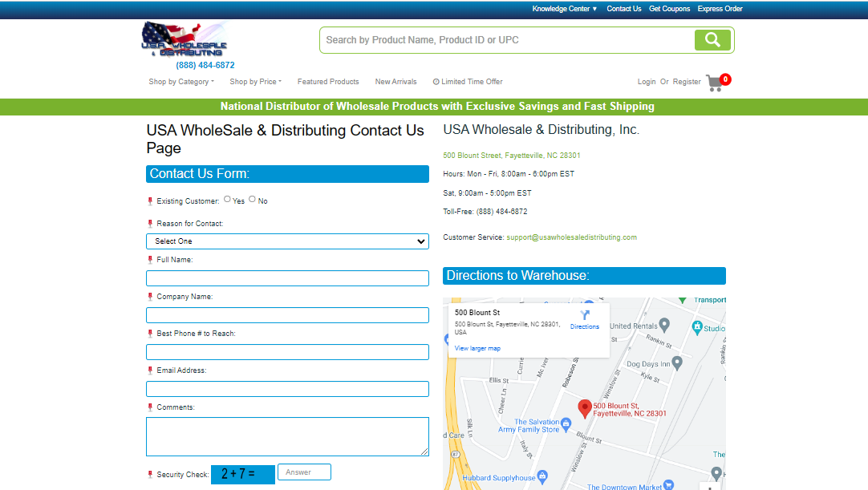Image resolution: width=868 pixels, height=490 pixels.
Task: Click View larger map link
Action: click(x=477, y=349)
